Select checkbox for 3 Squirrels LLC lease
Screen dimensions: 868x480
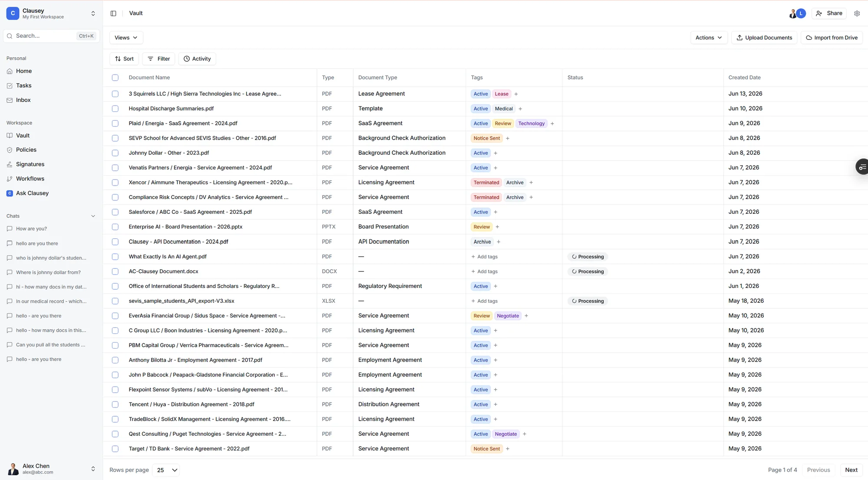click(x=115, y=94)
